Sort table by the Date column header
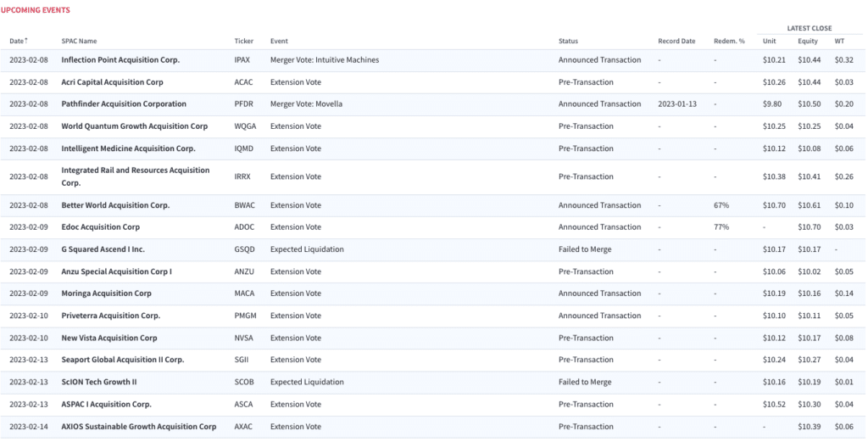The width and height of the screenshot is (868, 442). point(17,41)
